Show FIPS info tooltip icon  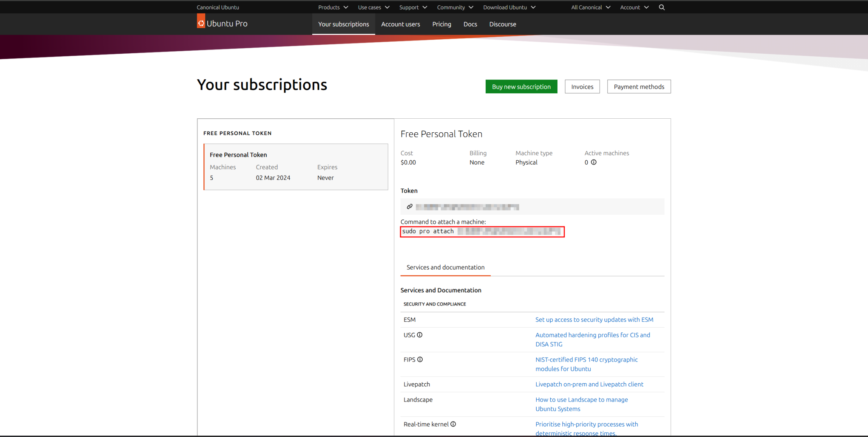point(420,360)
